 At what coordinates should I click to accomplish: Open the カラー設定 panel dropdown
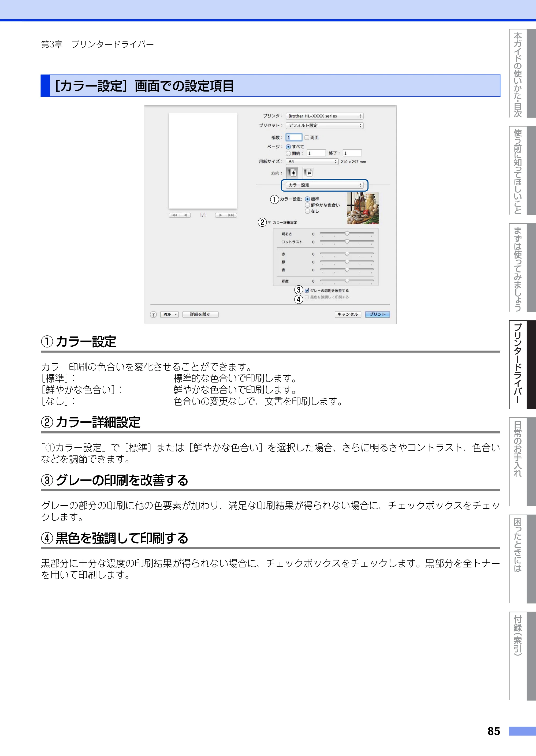tap(324, 185)
